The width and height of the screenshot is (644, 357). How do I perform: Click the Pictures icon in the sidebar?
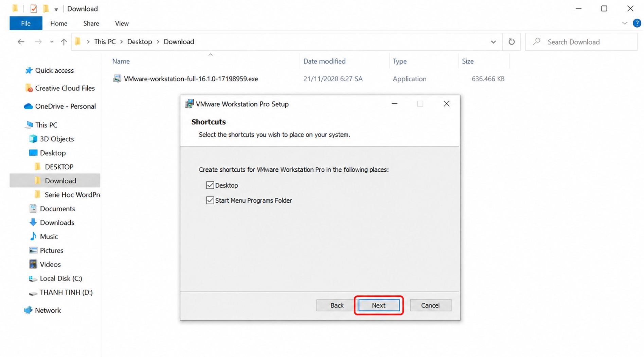coord(33,250)
